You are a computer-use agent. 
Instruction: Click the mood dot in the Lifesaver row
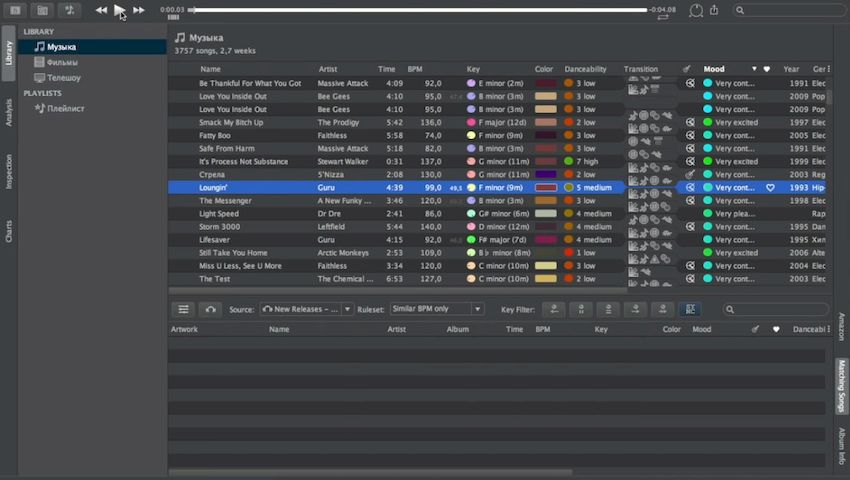707,240
